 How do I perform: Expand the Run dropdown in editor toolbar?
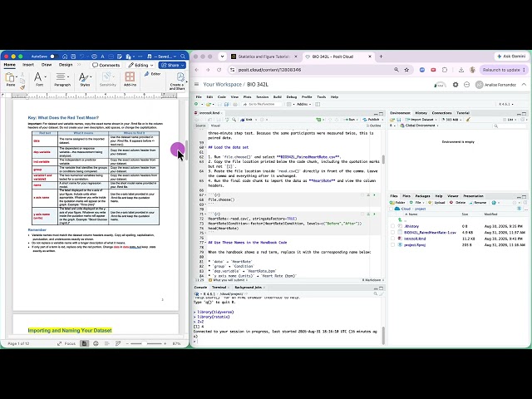pyautogui.click(x=357, y=120)
